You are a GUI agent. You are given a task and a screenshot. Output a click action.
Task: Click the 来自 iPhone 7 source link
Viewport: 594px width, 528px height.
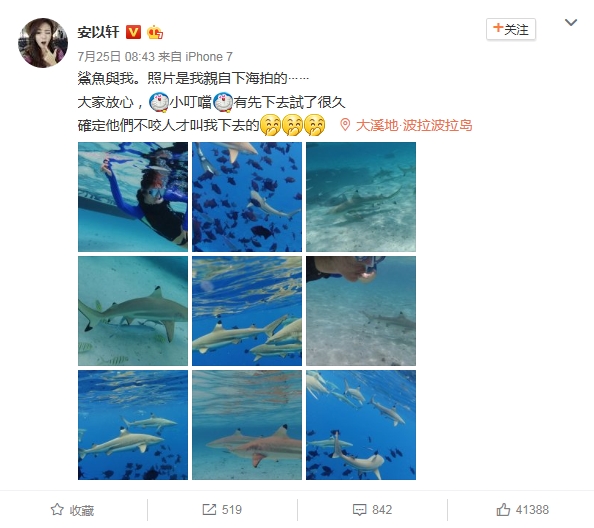pyautogui.click(x=195, y=57)
